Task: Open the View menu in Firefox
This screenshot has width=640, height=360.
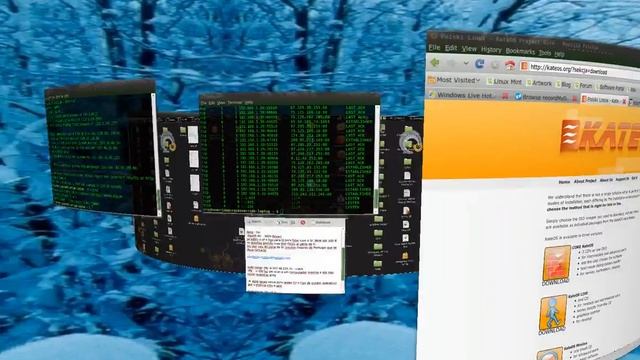Action: coord(469,49)
